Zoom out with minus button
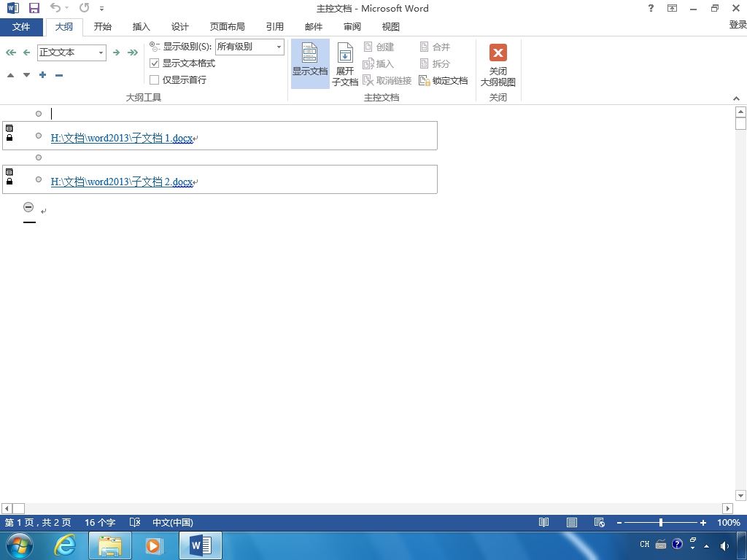Screen dimensions: 747x560 (x=619, y=523)
